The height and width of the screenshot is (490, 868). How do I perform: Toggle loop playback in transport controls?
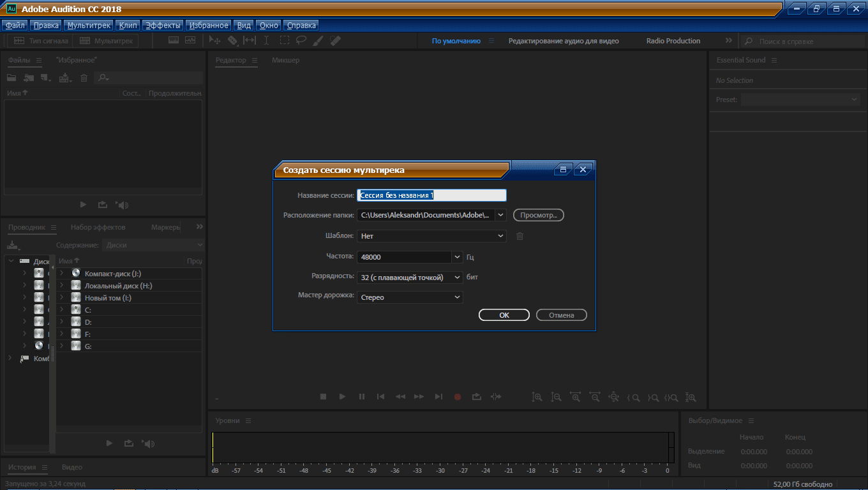pyautogui.click(x=477, y=397)
